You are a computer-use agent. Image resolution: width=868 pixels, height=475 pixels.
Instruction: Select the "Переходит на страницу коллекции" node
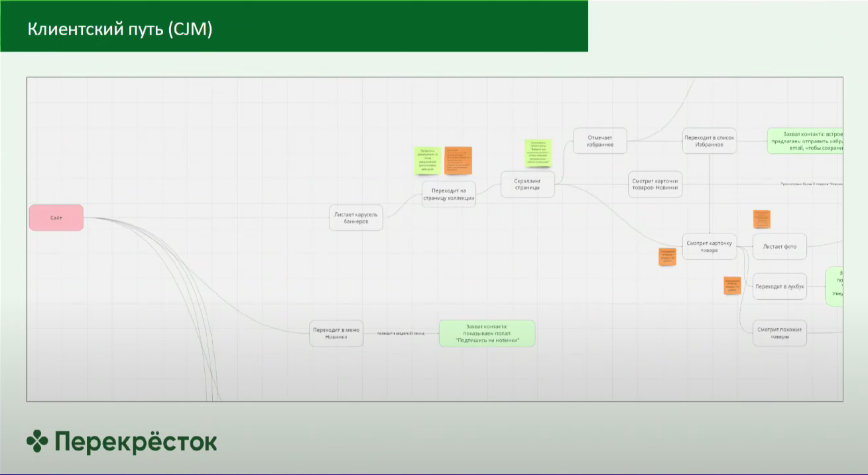click(x=449, y=194)
